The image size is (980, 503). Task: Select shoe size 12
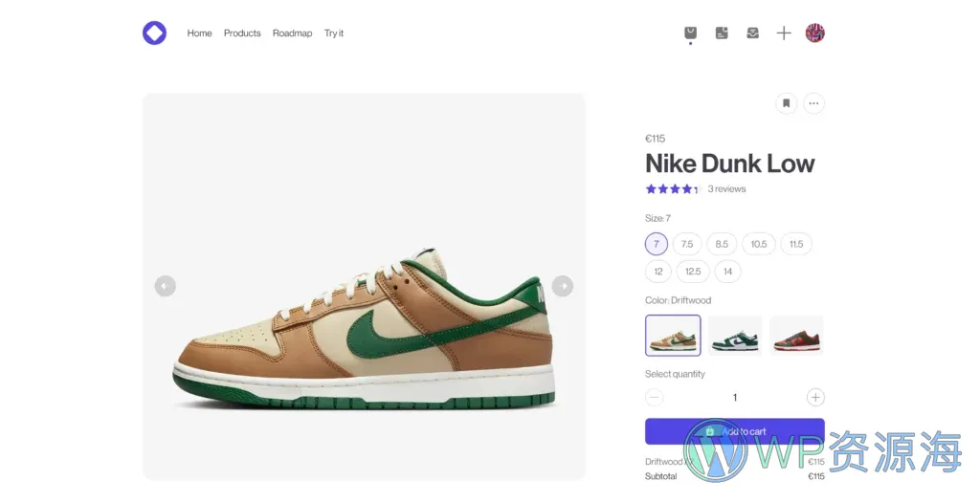tap(658, 272)
